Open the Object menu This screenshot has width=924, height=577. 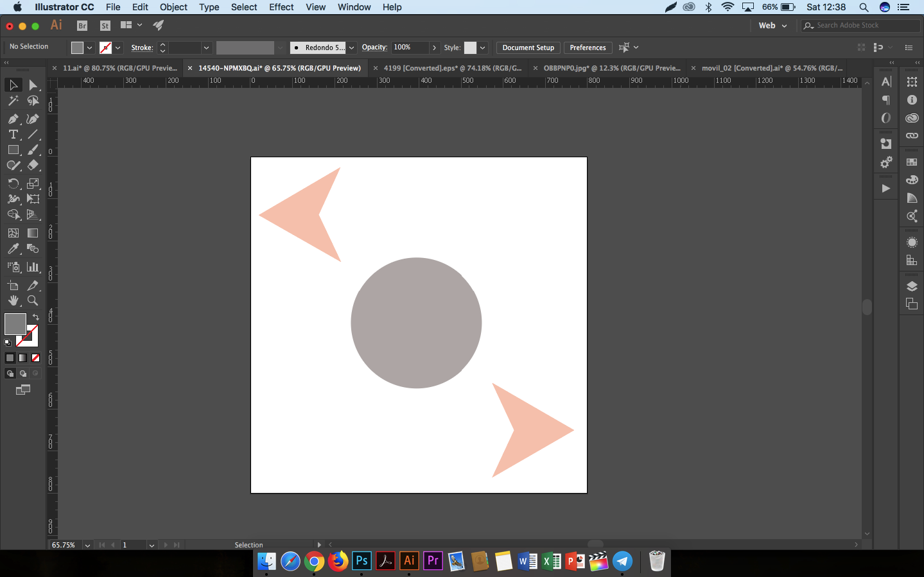pyautogui.click(x=173, y=7)
